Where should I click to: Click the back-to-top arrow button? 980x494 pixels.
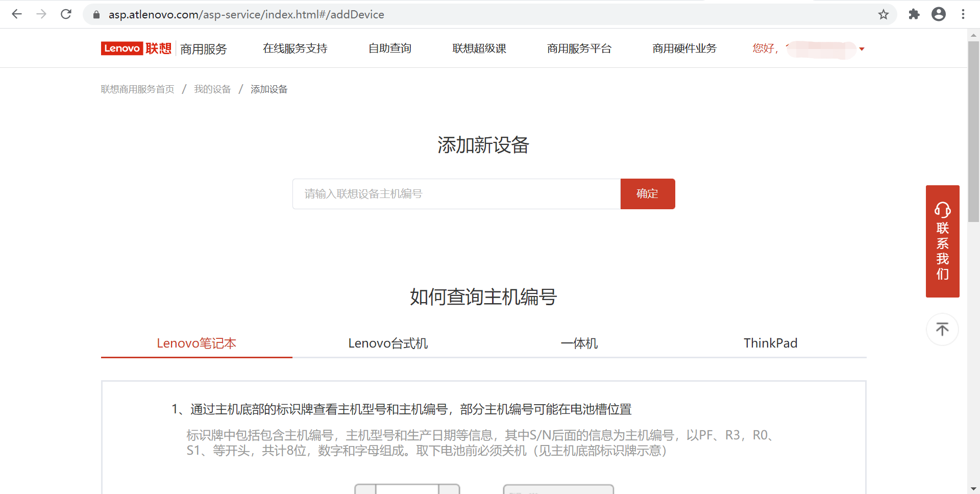(x=942, y=329)
